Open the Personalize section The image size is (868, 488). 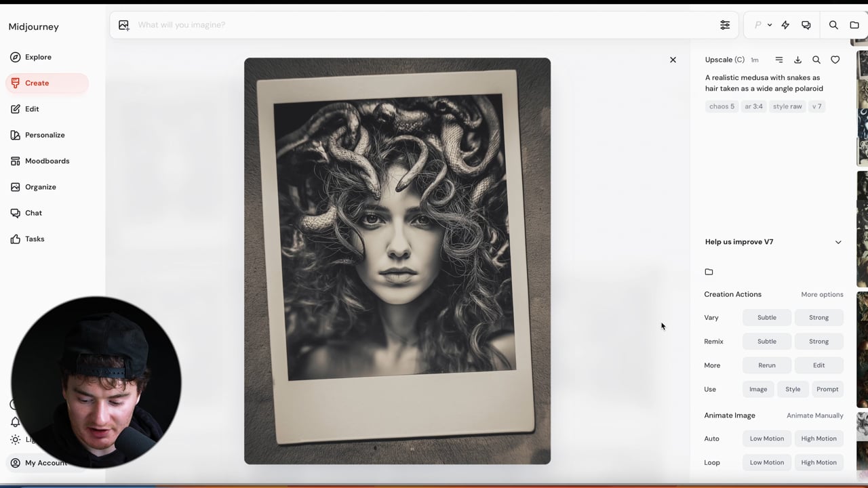(x=45, y=135)
